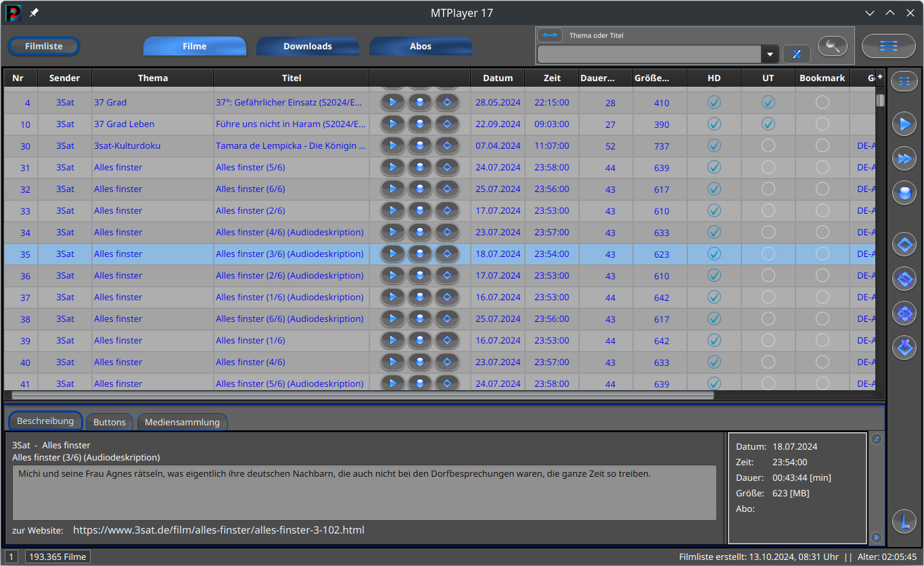Viewport: 924px width, 566px height.
Task: Click the Filmliste button
Action: [44, 47]
